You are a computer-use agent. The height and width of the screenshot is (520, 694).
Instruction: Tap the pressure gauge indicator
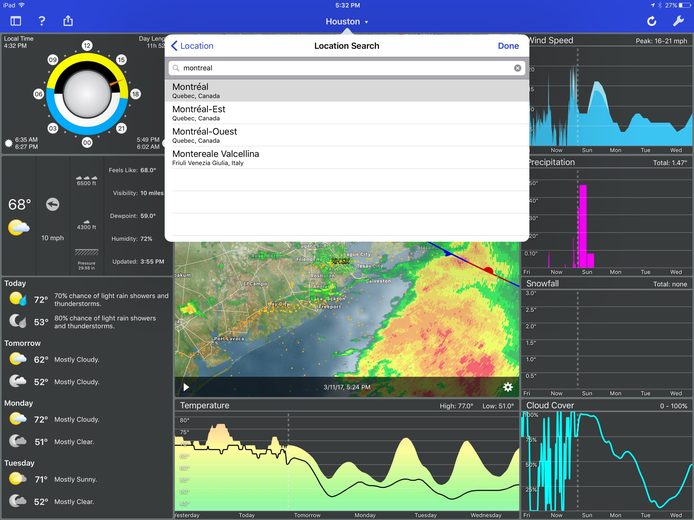click(86, 252)
